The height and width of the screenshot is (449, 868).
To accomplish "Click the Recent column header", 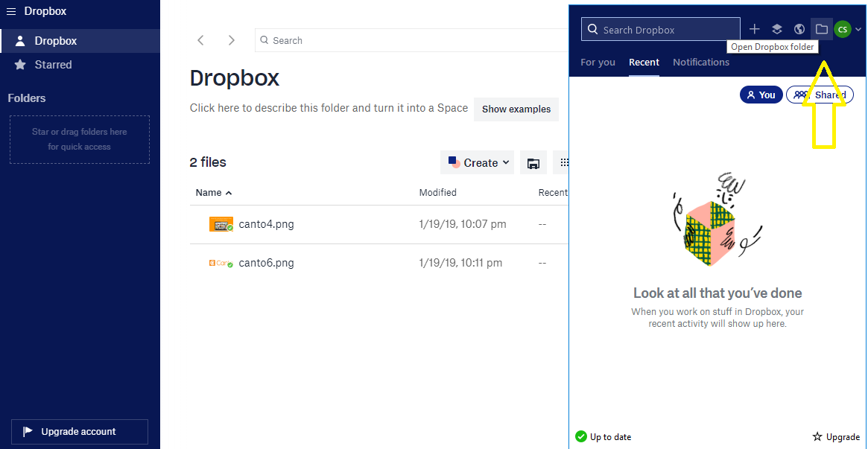I will click(553, 192).
